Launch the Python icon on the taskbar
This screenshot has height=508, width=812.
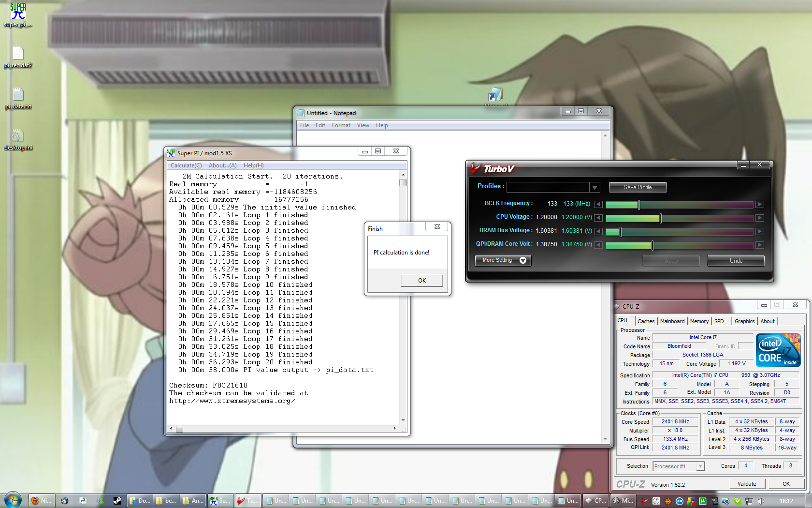coord(83,501)
